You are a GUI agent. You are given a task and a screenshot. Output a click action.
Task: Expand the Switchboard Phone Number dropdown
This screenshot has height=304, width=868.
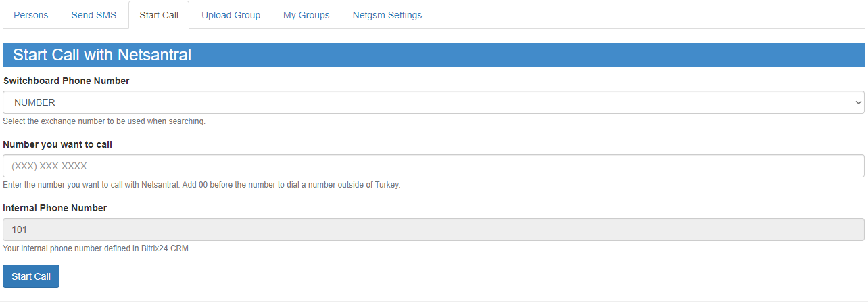[433, 102]
